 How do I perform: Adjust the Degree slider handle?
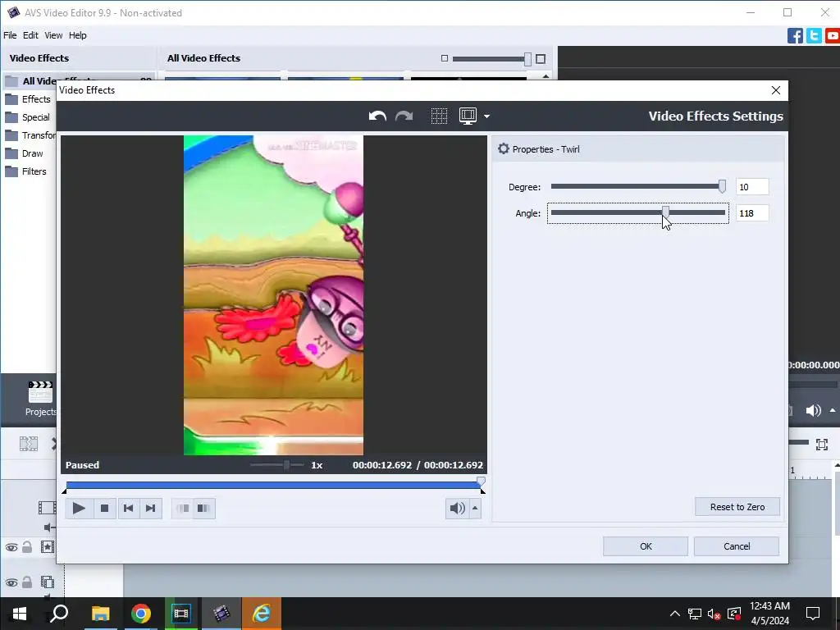point(722,186)
